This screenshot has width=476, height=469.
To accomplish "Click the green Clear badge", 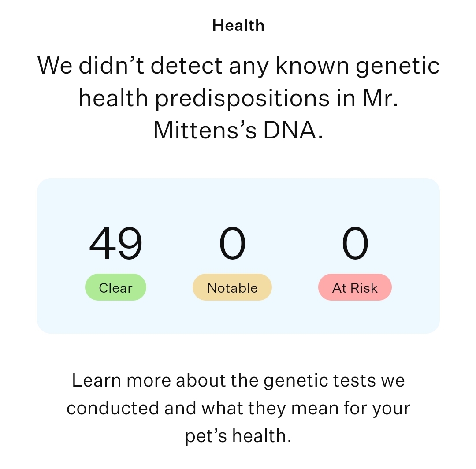I will (115, 287).
